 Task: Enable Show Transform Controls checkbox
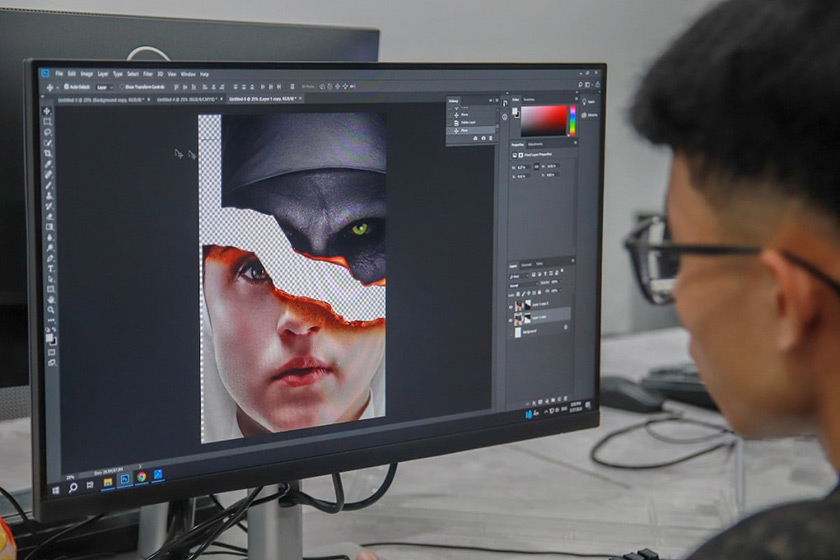click(122, 87)
